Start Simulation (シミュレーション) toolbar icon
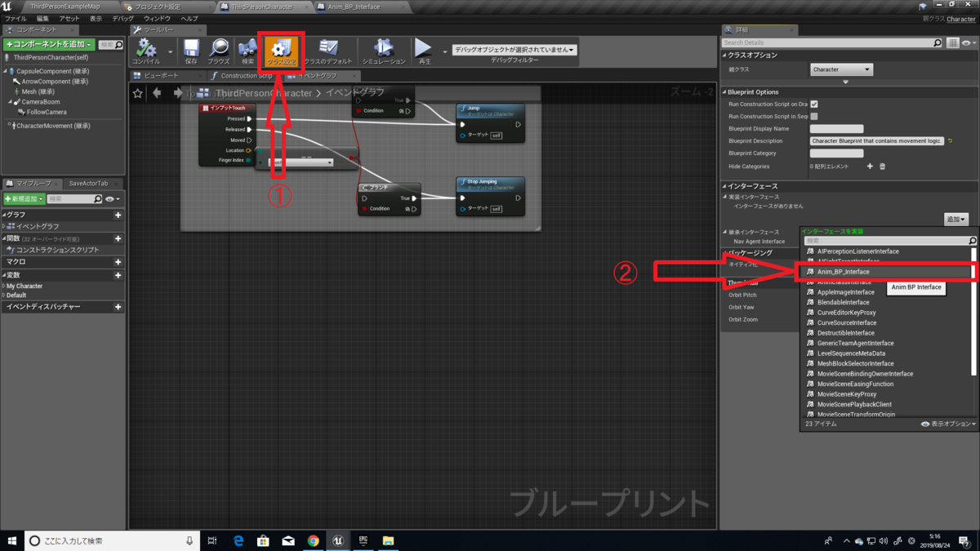This screenshot has height=551, width=980. pos(384,51)
